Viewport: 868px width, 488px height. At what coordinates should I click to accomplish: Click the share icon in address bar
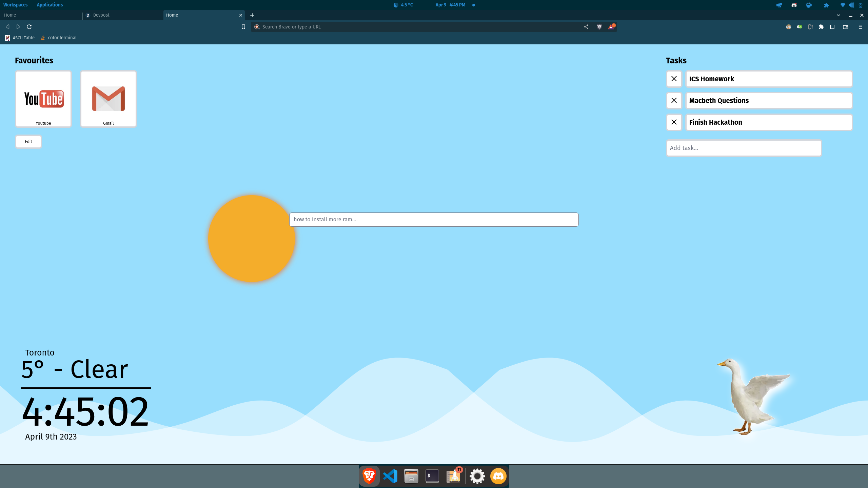(x=586, y=27)
